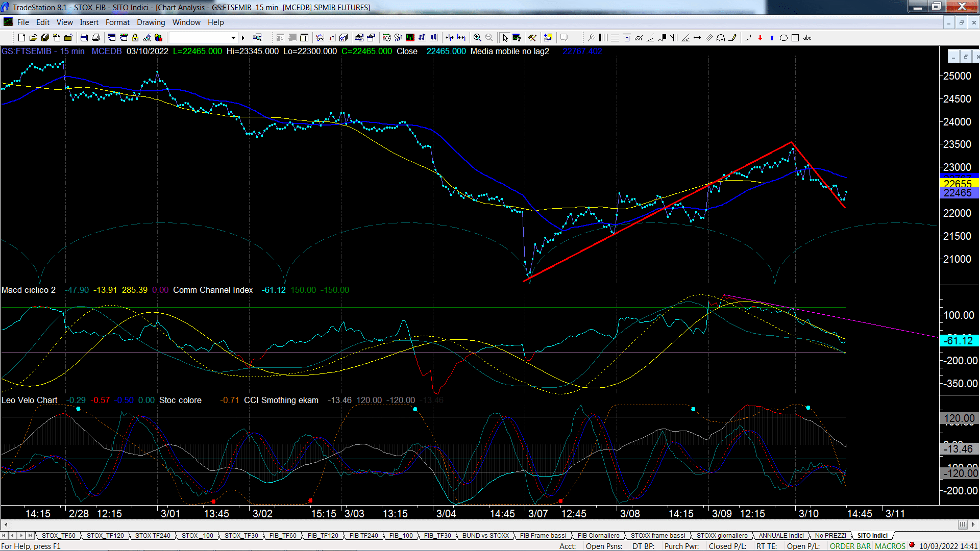The image size is (980, 551).
Task: Select the cycle arcs drawing tool
Action: pyautogui.click(x=721, y=38)
